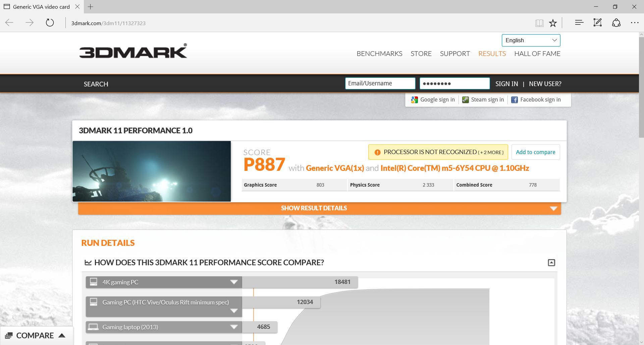Click the 3DMark logo
Image resolution: width=644 pixels, height=345 pixels.
point(133,51)
